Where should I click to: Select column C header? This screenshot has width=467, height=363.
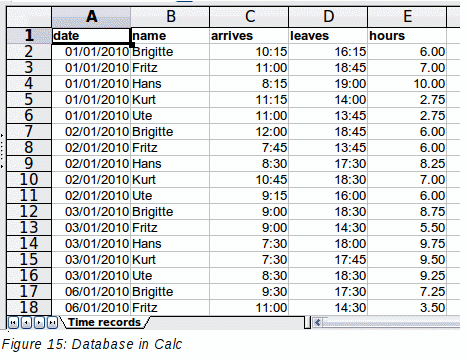pos(249,17)
